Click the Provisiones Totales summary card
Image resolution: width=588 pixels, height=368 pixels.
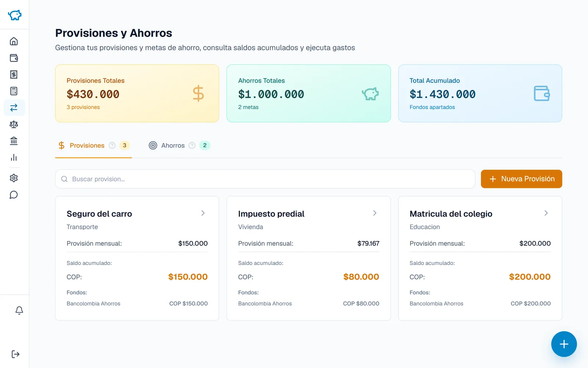tap(137, 93)
